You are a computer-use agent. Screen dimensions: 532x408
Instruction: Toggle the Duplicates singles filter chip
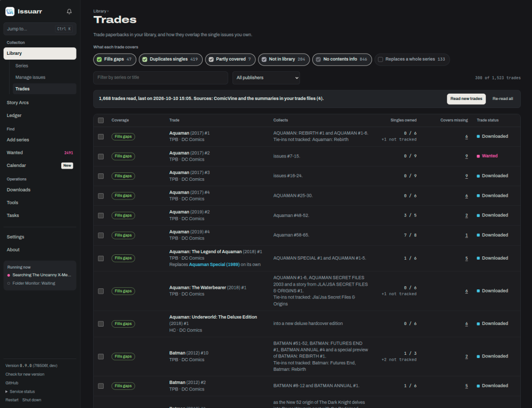click(171, 60)
